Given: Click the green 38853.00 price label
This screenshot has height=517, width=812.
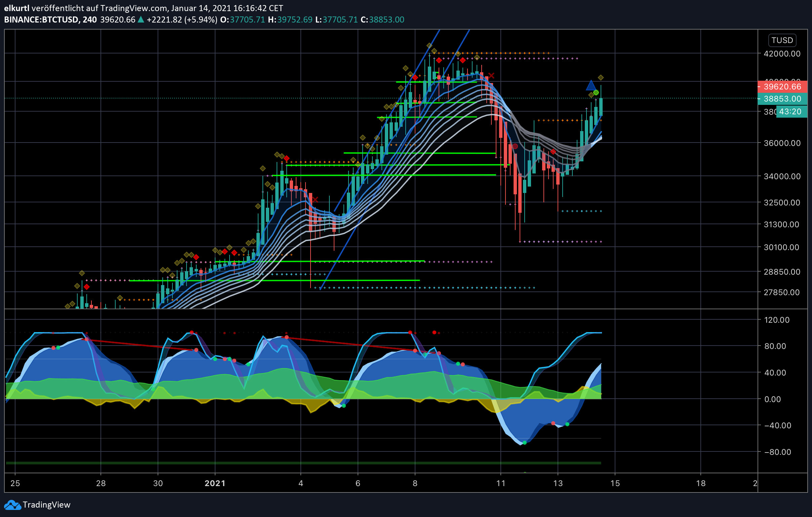Looking at the screenshot, I should [782, 99].
